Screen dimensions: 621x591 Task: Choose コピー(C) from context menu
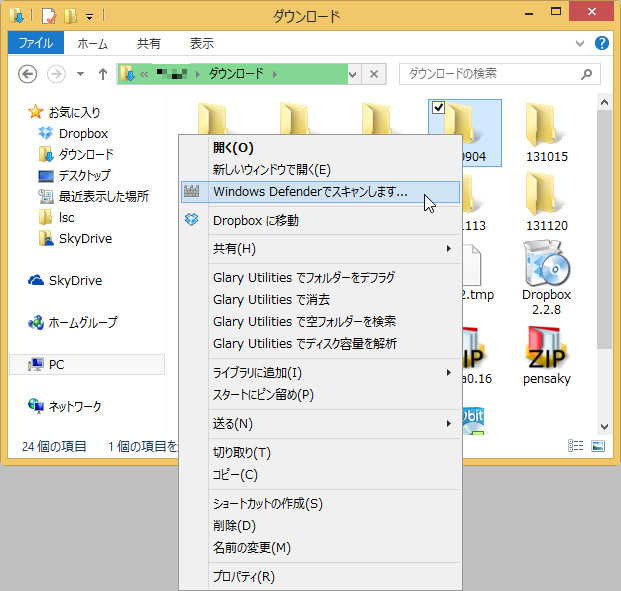coord(320,475)
